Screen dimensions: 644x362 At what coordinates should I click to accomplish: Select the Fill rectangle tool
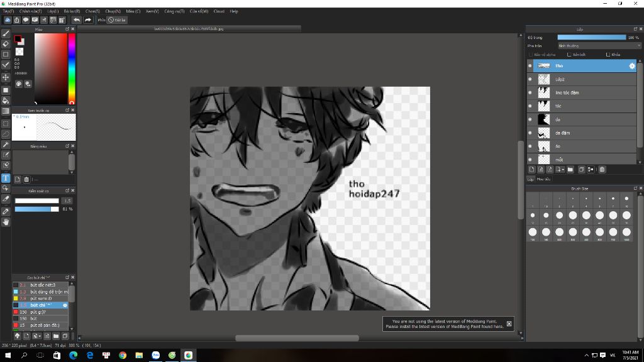(6, 90)
